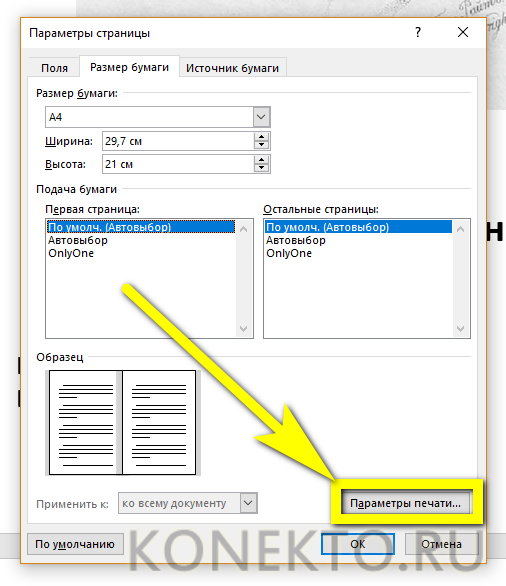
Task: Click the help question mark icon
Action: click(418, 33)
